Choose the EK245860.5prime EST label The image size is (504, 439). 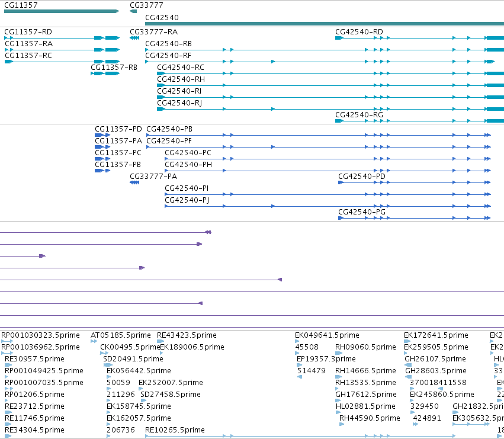[x=442, y=395]
